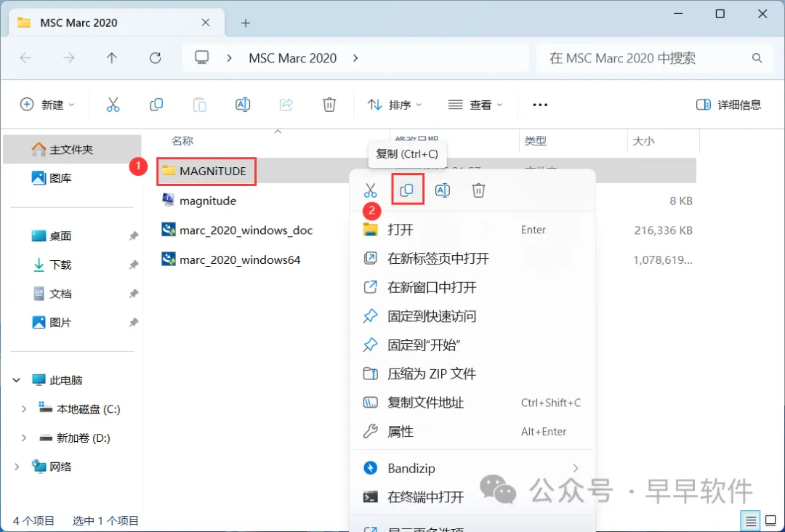Viewport: 785px width, 532px height.
Task: Open the Bandizip submenu
Action: point(472,468)
